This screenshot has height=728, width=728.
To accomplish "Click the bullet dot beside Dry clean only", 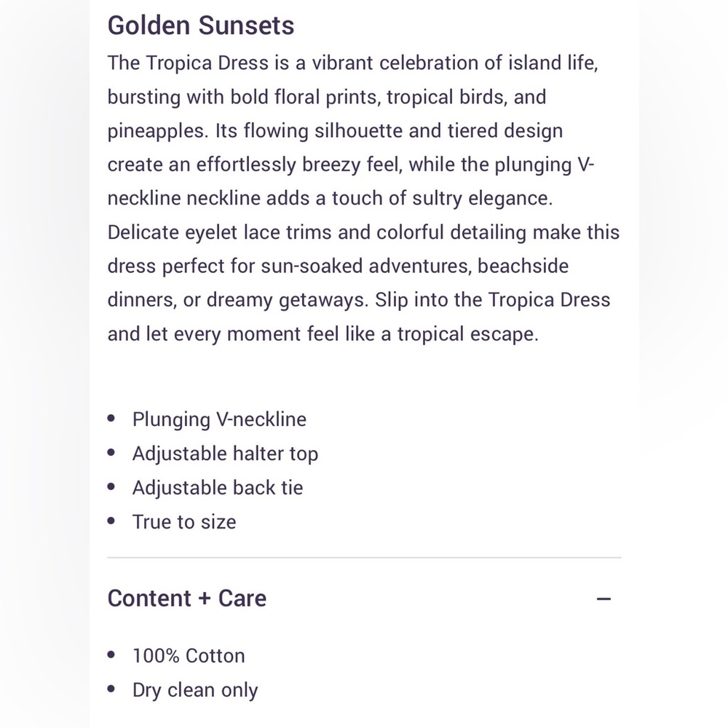I will point(111,689).
